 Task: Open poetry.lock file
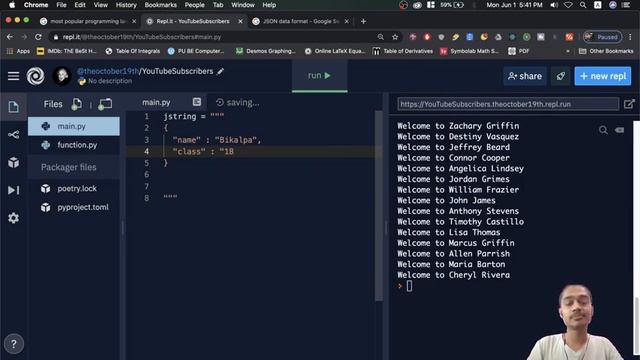pos(74,189)
